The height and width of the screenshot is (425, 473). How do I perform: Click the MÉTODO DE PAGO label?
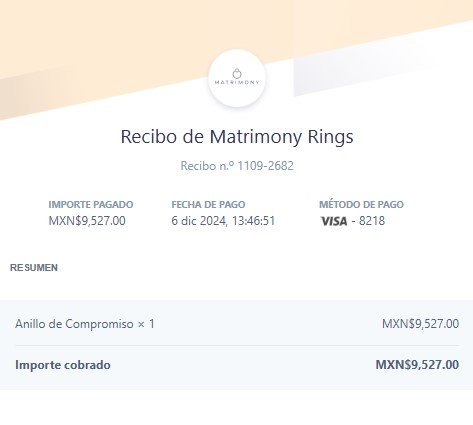tap(361, 204)
